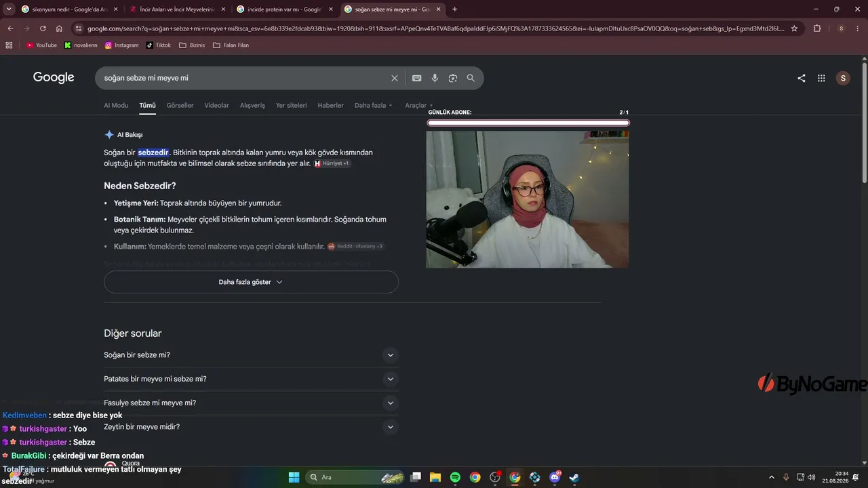Open the Bizinis bookmarks folder
The height and width of the screenshot is (488, 868).
(192, 45)
